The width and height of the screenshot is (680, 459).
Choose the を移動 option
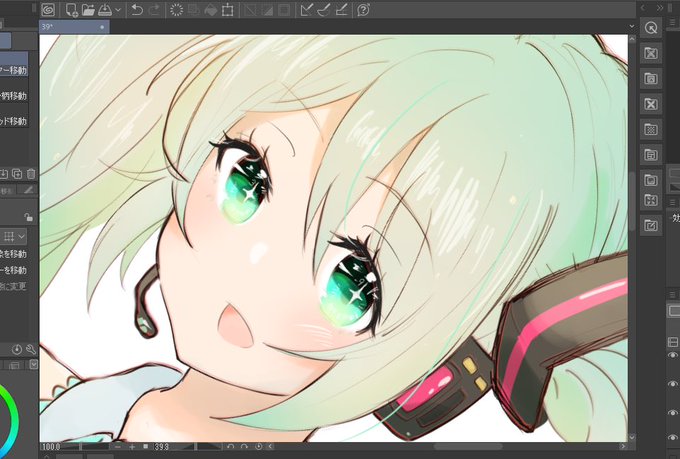click(13, 254)
